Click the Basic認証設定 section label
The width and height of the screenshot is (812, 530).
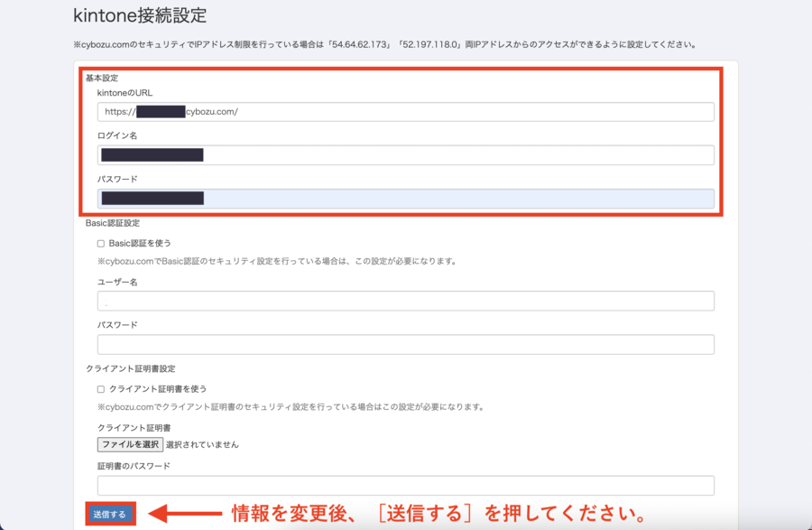[x=113, y=223]
